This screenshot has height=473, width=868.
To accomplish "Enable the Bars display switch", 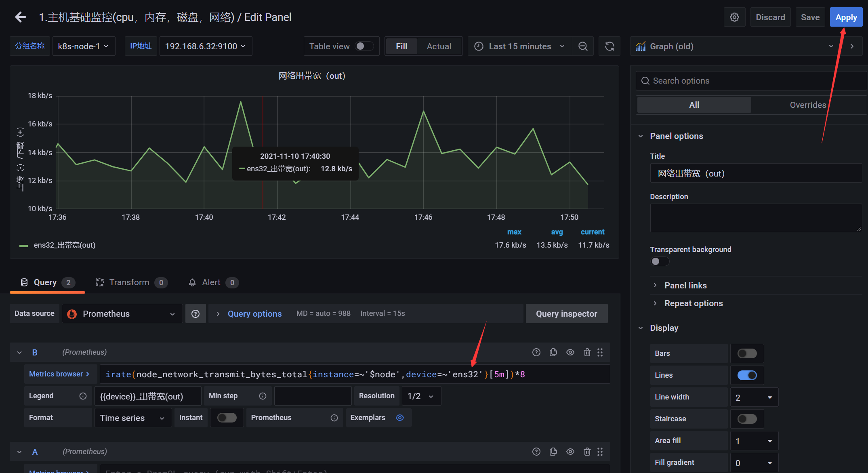I will 747,353.
